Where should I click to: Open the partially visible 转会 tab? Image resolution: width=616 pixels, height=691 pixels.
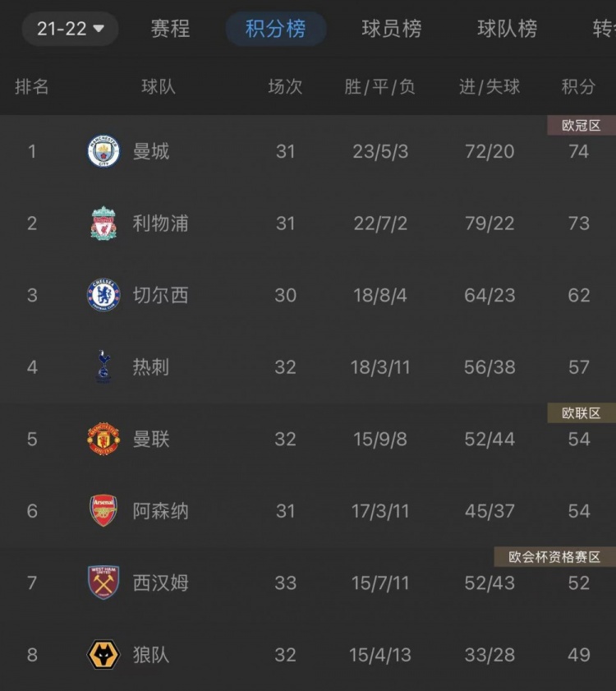pyautogui.click(x=605, y=29)
